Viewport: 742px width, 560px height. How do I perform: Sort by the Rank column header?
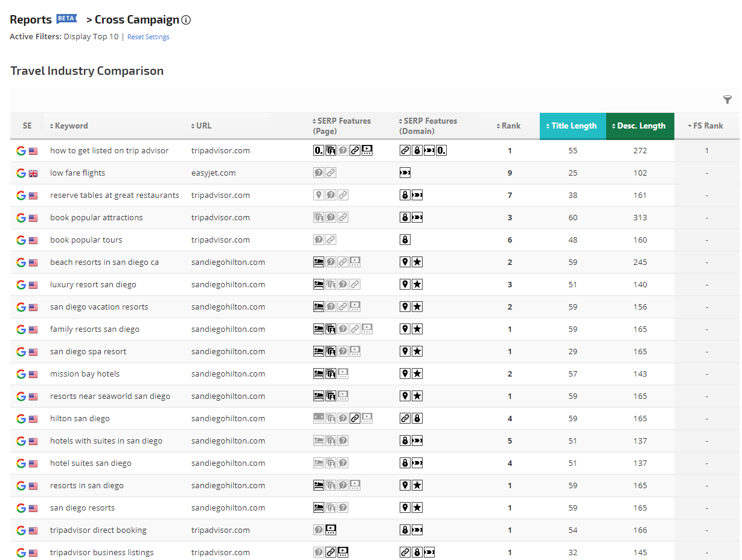tap(510, 126)
